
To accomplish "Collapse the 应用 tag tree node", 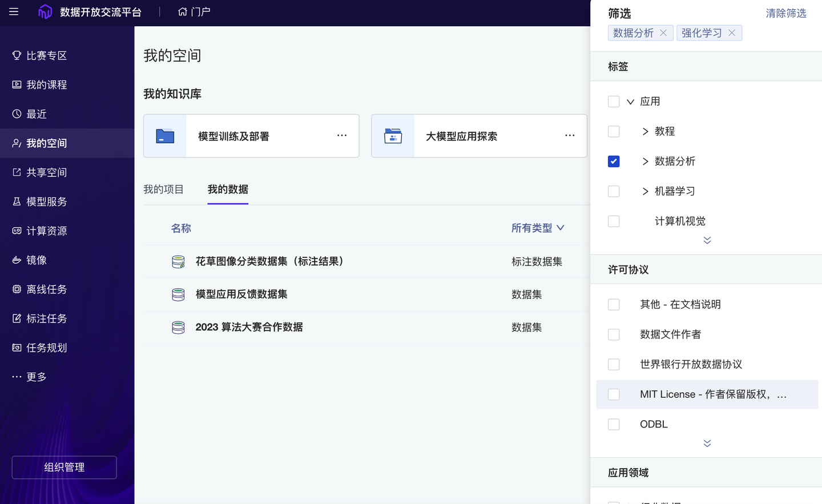I will [x=630, y=102].
